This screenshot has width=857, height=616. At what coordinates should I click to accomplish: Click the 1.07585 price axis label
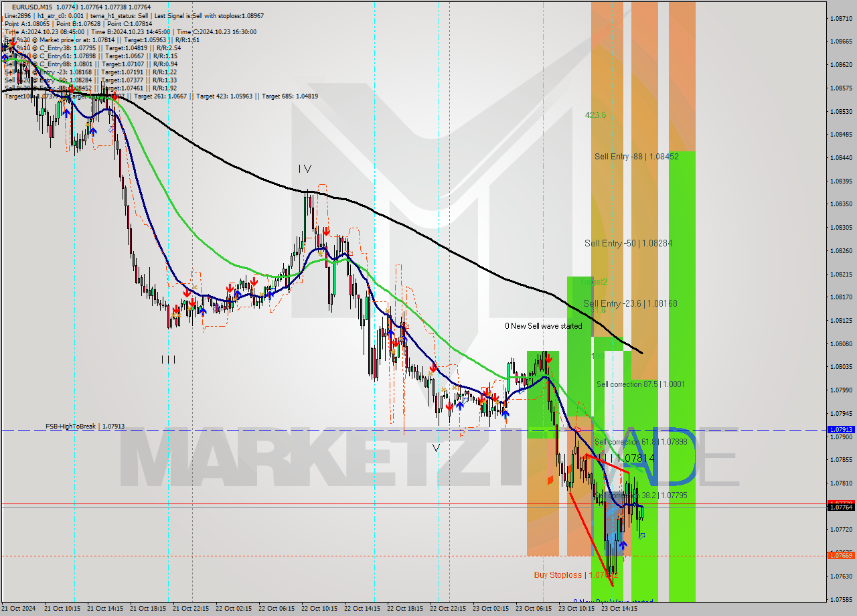841,599
